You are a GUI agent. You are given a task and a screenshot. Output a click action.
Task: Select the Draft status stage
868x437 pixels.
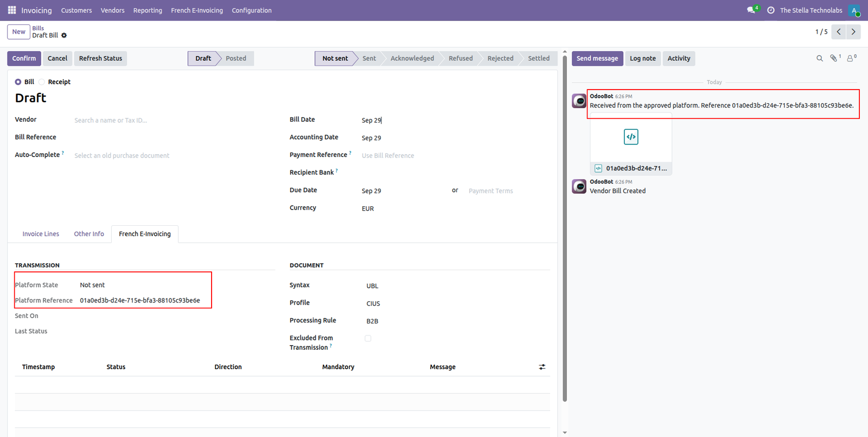tap(203, 58)
